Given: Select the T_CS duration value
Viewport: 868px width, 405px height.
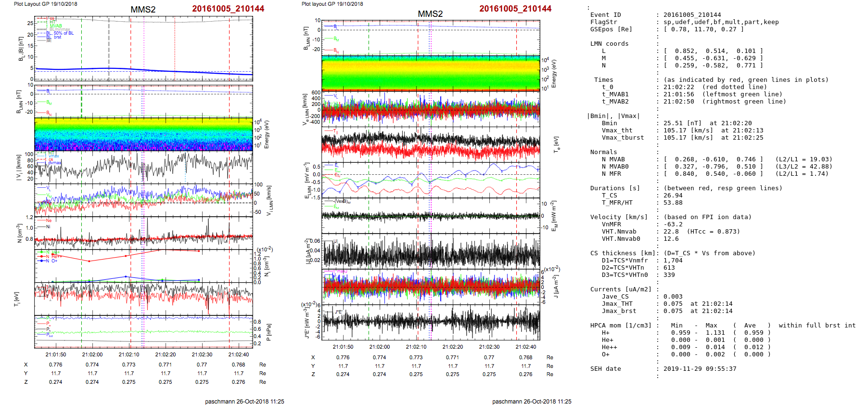Looking at the screenshot, I should click(673, 196).
